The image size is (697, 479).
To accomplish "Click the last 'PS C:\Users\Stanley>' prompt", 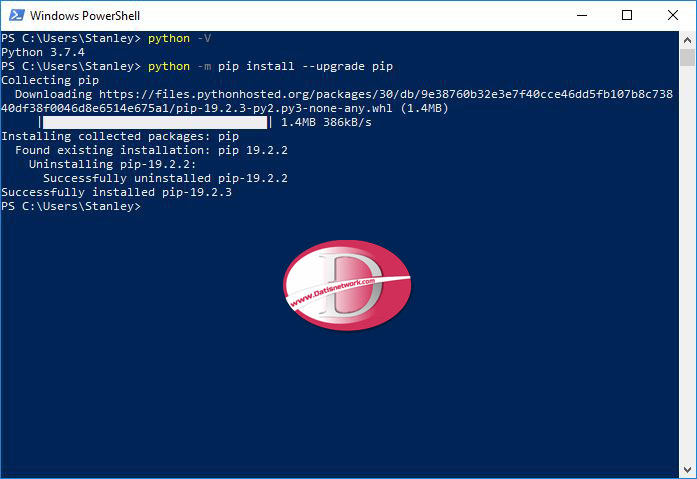I will (x=71, y=207).
